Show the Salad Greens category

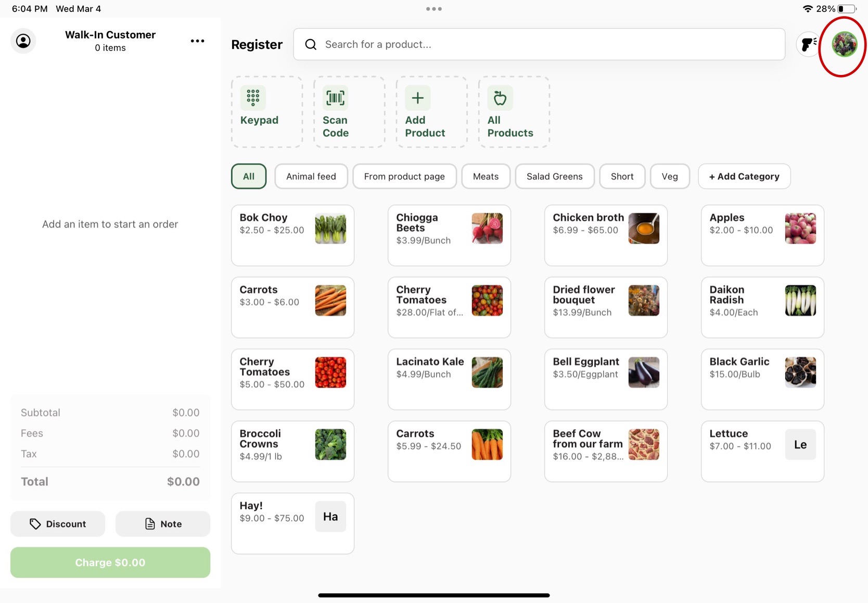pyautogui.click(x=554, y=176)
